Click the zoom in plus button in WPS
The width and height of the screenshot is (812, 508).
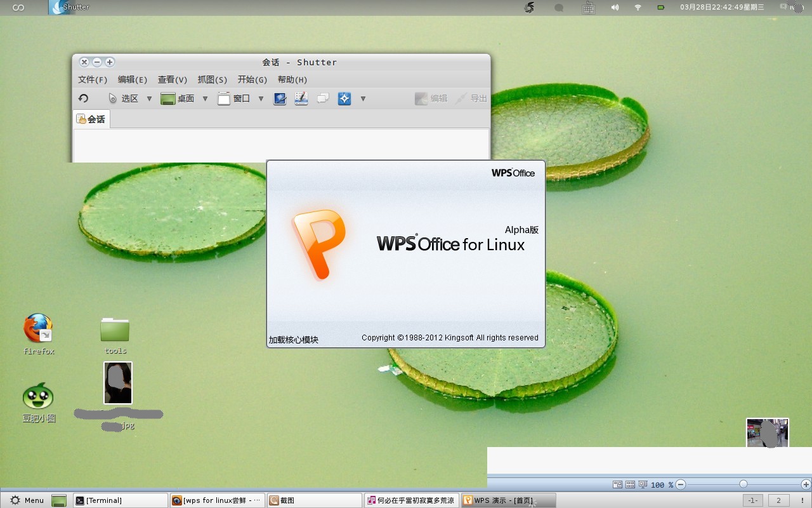point(806,485)
